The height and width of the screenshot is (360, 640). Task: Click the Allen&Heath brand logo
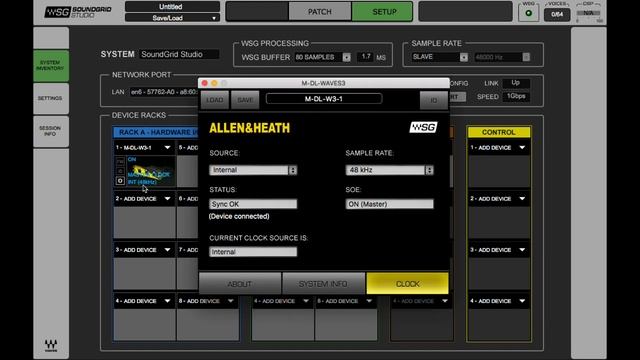tap(249, 128)
